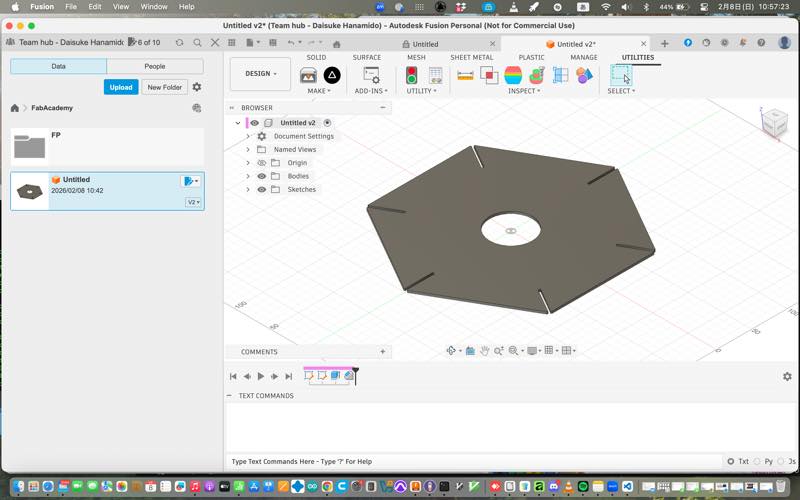Open the Section Analysis icon

[560, 75]
